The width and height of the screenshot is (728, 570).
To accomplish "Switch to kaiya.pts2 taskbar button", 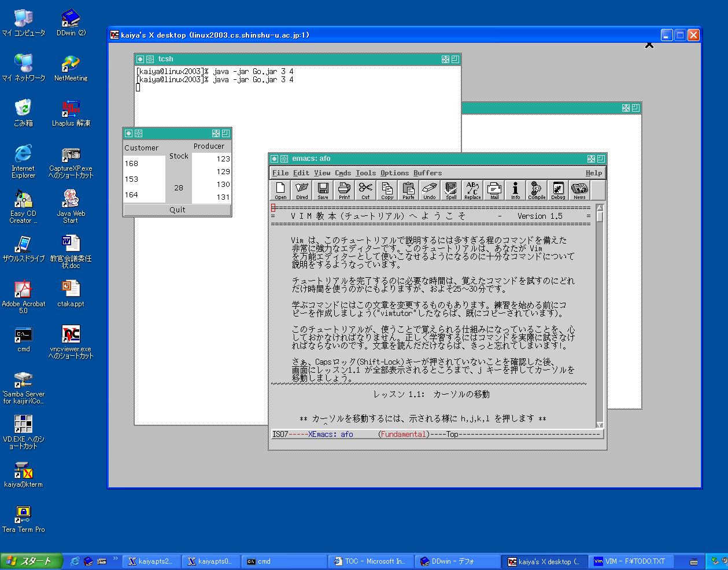I will coord(151,561).
